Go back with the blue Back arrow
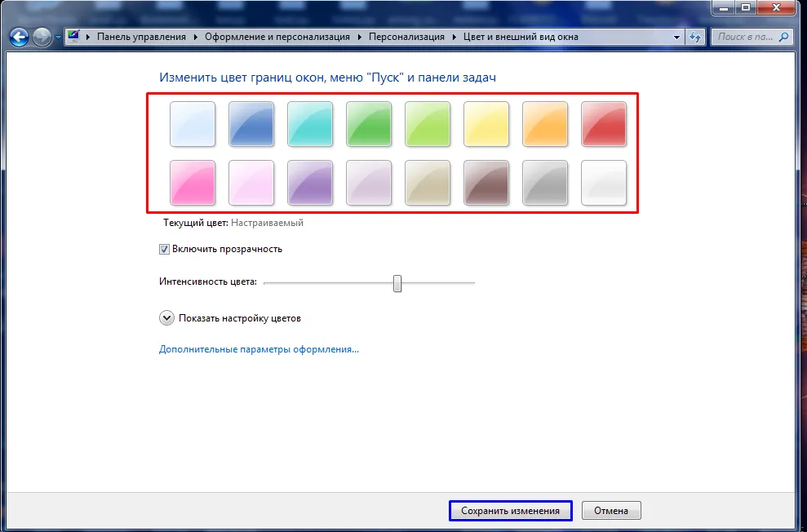Image resolution: width=807 pixels, height=532 pixels. click(x=19, y=37)
